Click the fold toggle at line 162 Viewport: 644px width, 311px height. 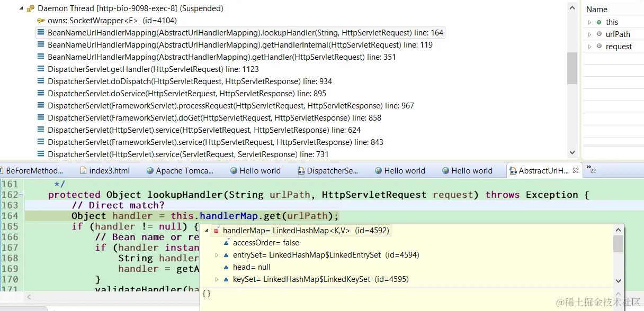pyautogui.click(x=21, y=195)
